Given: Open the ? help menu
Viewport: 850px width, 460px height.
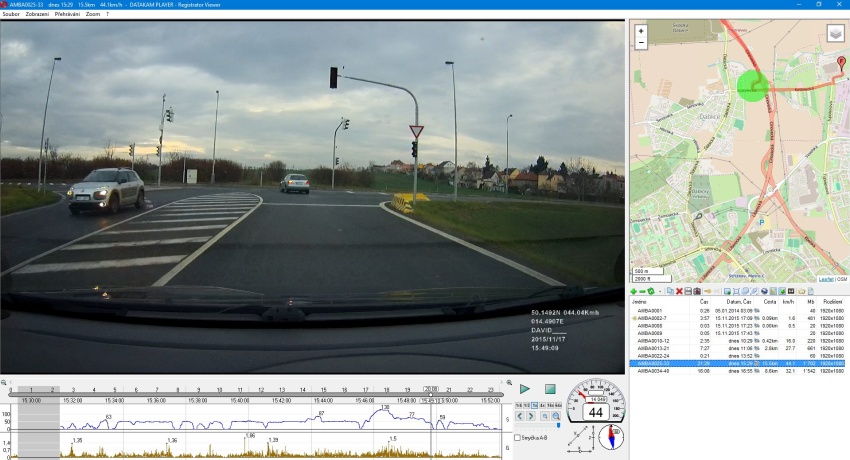Looking at the screenshot, I should tap(107, 14).
